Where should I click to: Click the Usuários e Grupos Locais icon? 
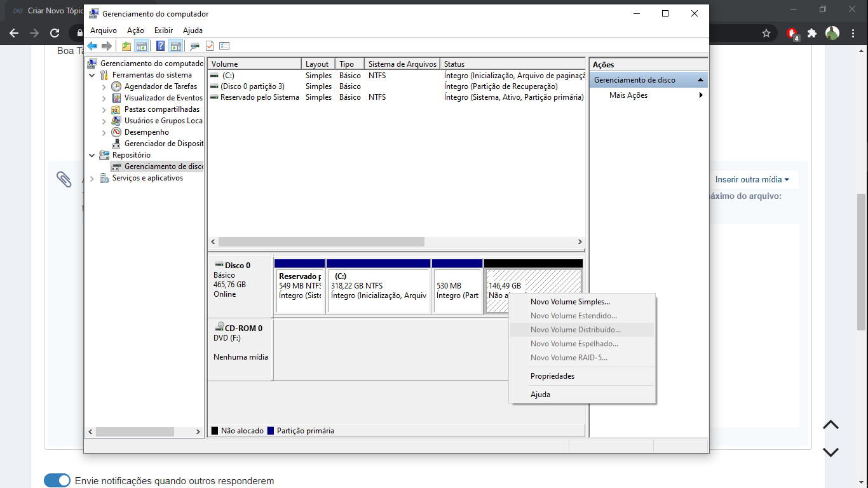point(116,121)
